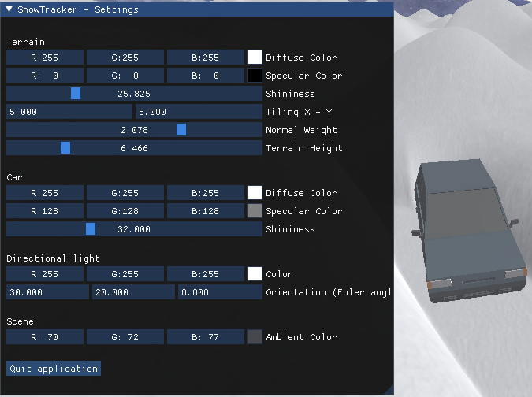The height and width of the screenshot is (397, 532).
Task: Select the Ambient Color R: 70 field
Action: [x=45, y=337]
